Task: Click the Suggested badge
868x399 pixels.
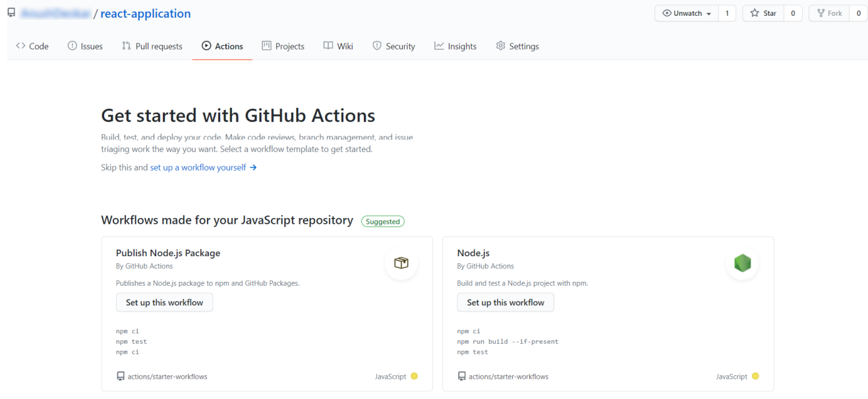Action: coord(383,221)
